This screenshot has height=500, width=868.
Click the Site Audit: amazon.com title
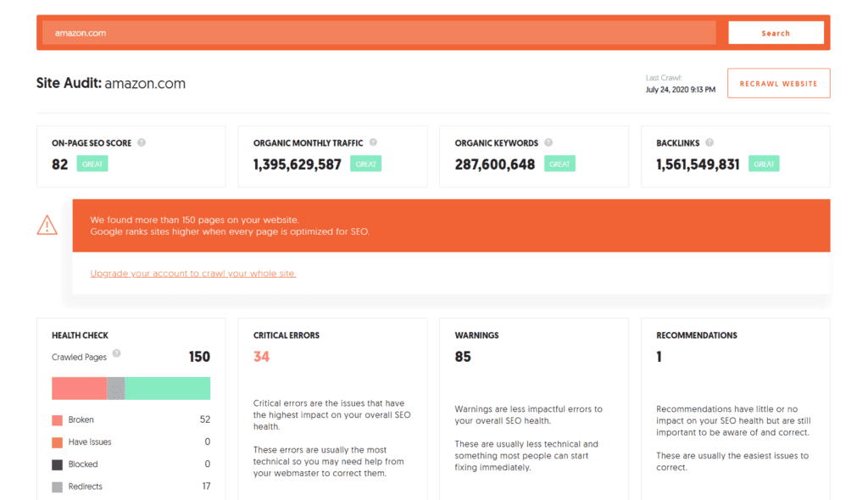(111, 83)
